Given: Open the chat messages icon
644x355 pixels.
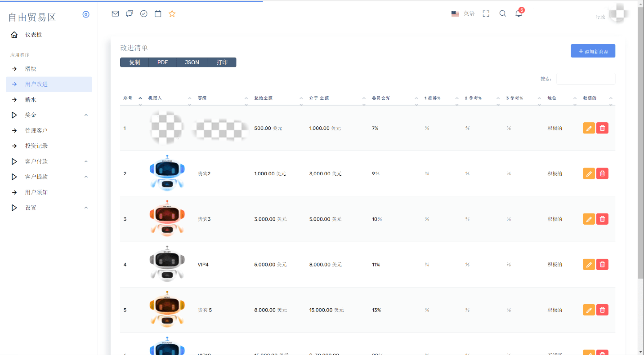Looking at the screenshot, I should click(130, 14).
